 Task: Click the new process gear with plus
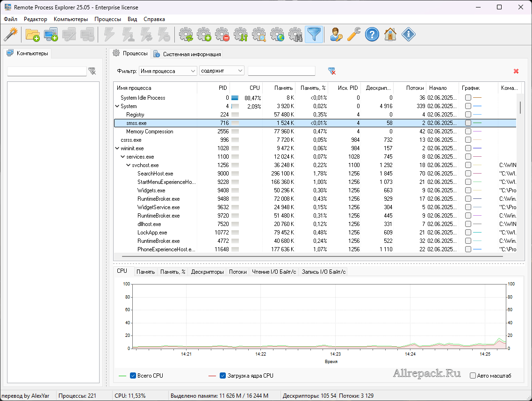204,34
